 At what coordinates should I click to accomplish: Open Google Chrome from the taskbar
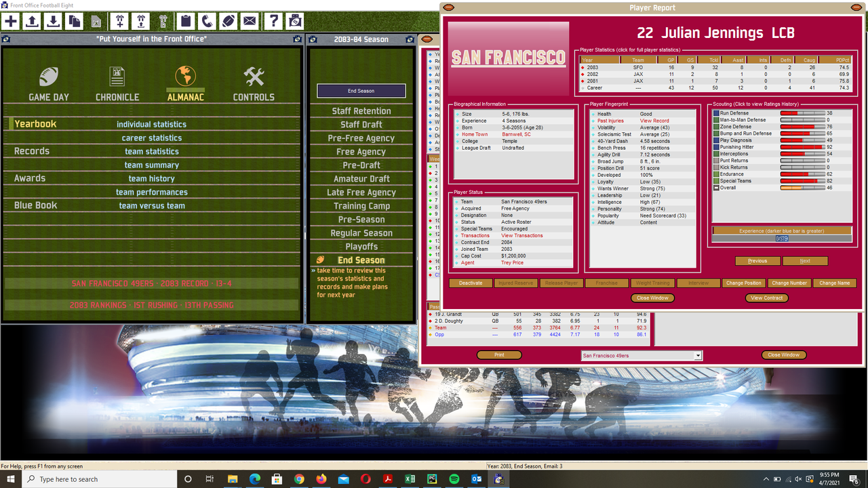(299, 479)
